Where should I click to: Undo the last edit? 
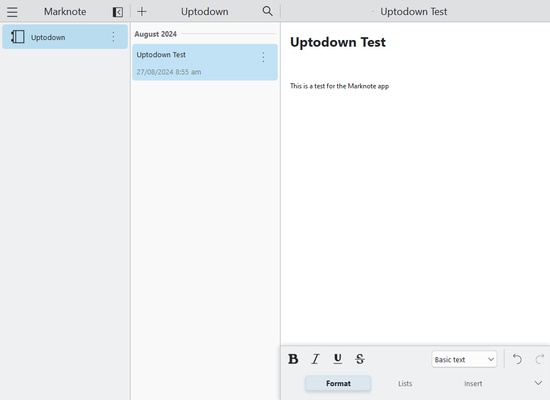(517, 359)
